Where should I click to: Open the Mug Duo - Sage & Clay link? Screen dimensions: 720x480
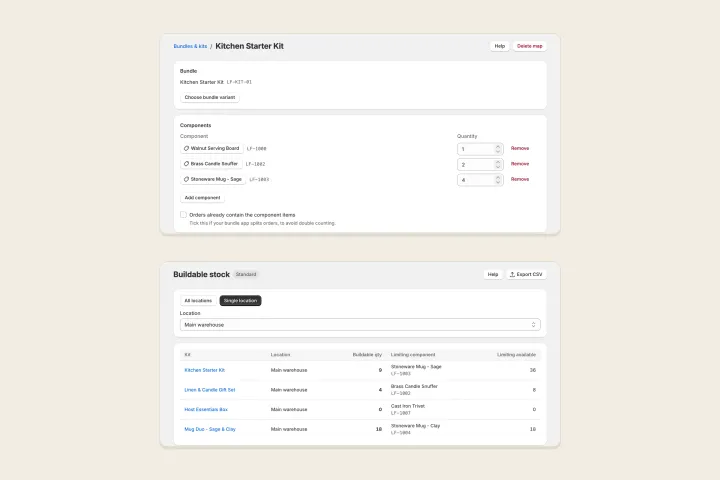tap(210, 429)
